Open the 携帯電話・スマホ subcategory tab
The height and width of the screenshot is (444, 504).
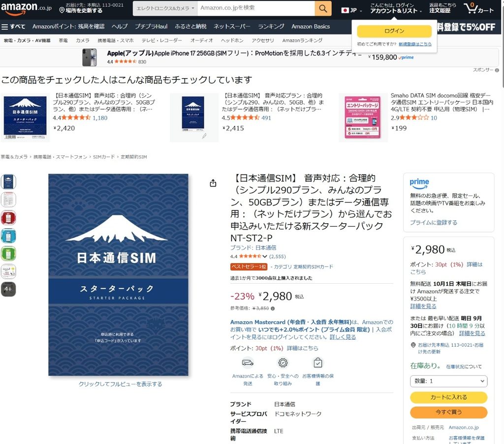pos(115,40)
